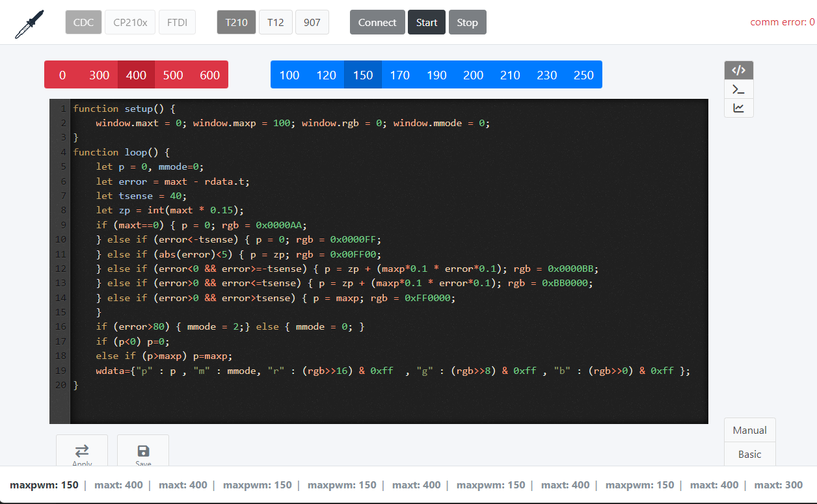
Task: Open the code editor view icon
Action: tap(738, 70)
